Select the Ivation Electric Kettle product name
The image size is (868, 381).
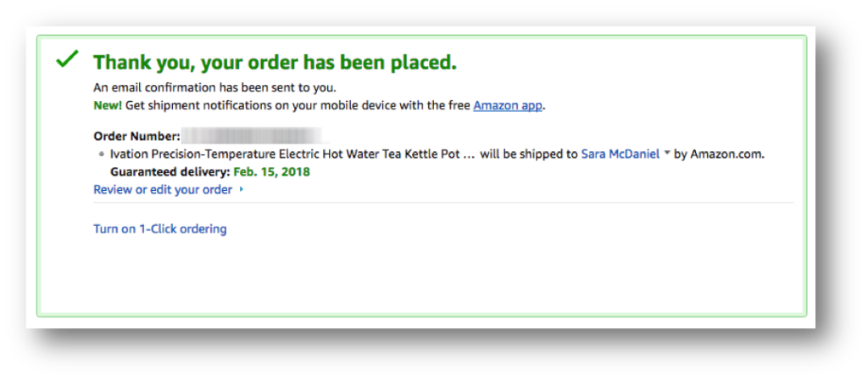click(285, 154)
